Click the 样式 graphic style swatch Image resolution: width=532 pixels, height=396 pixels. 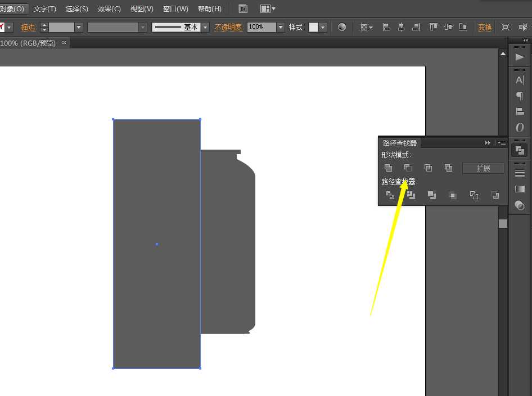coord(313,27)
